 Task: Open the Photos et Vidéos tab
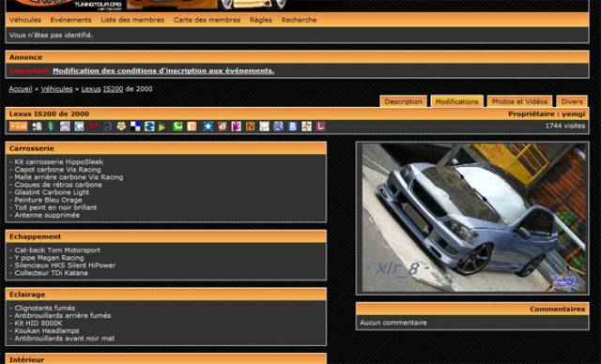pyautogui.click(x=519, y=101)
